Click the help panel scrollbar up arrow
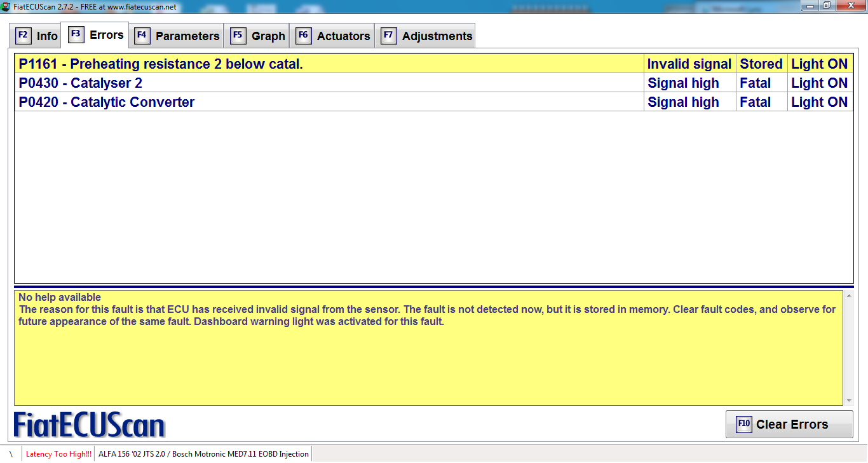This screenshot has width=868, height=463. point(849,295)
